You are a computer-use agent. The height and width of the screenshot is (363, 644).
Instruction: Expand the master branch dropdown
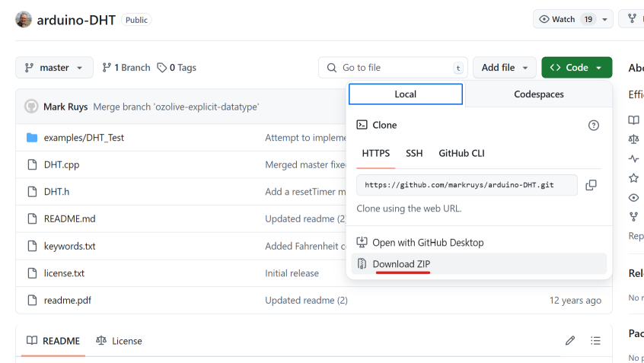click(54, 68)
